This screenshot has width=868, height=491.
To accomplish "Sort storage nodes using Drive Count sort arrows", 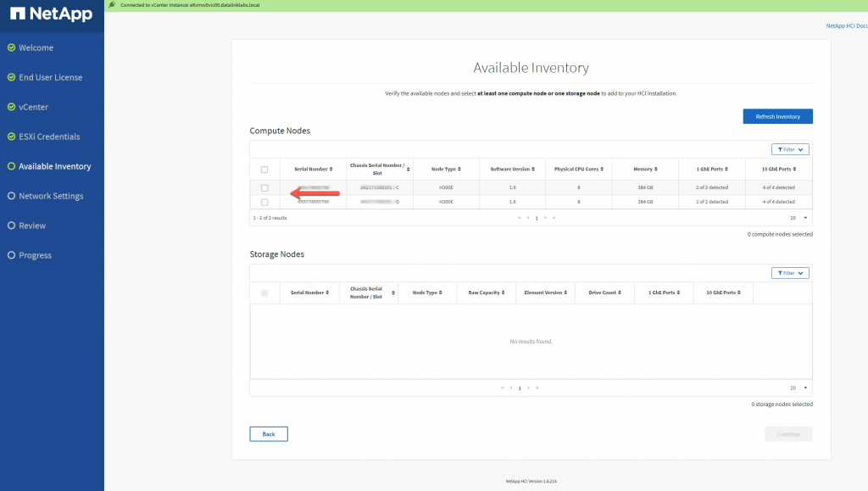I will click(x=620, y=293).
